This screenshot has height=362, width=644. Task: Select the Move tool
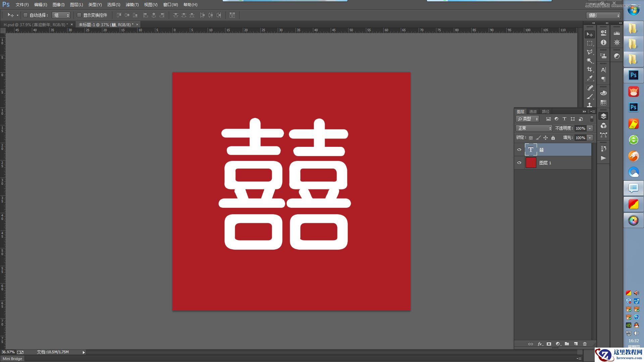(589, 34)
